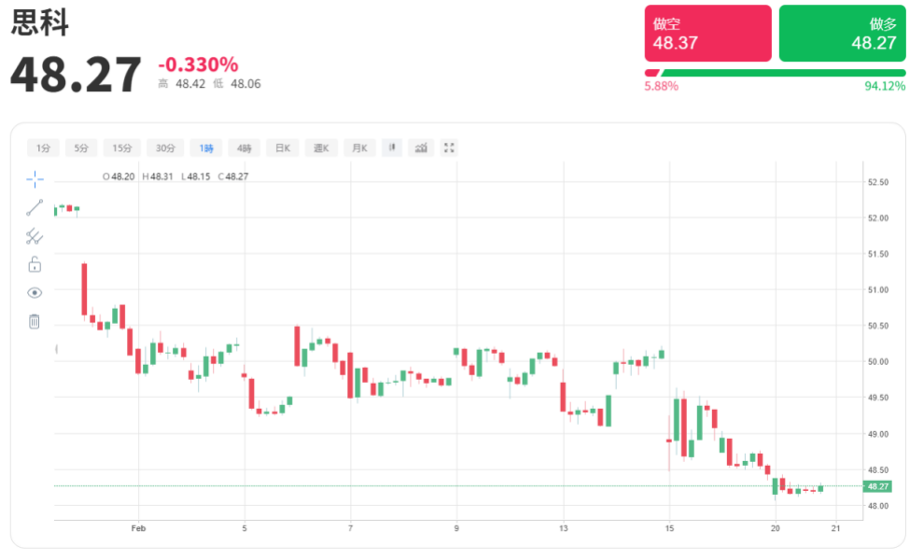The height and width of the screenshot is (560, 924).
Task: Toggle drawing visibility eye icon
Action: [35, 292]
